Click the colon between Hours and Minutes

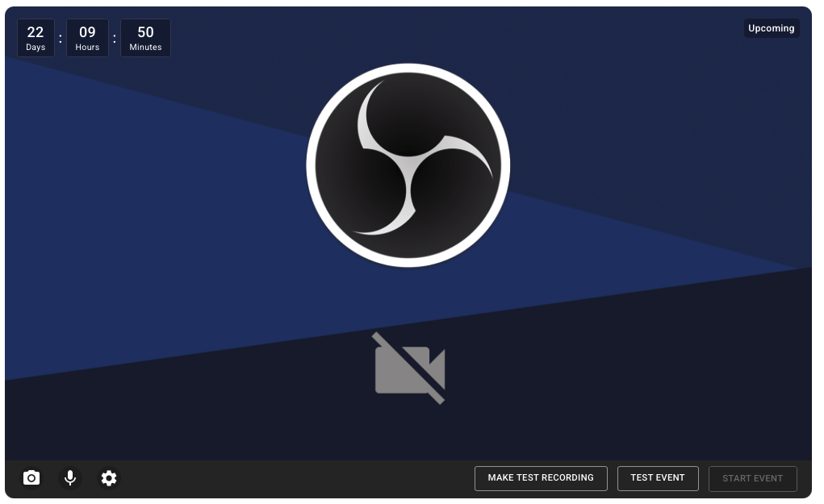point(115,38)
